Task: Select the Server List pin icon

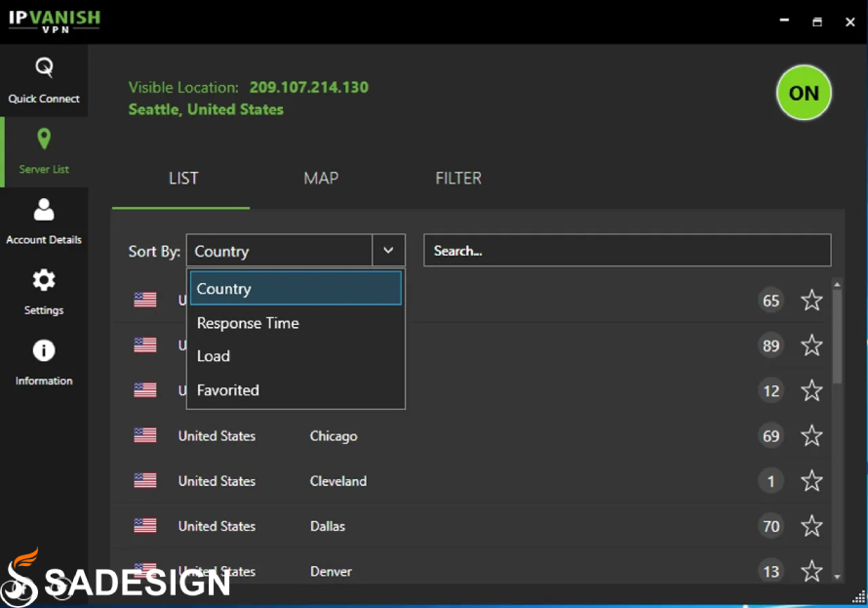Action: point(44,139)
